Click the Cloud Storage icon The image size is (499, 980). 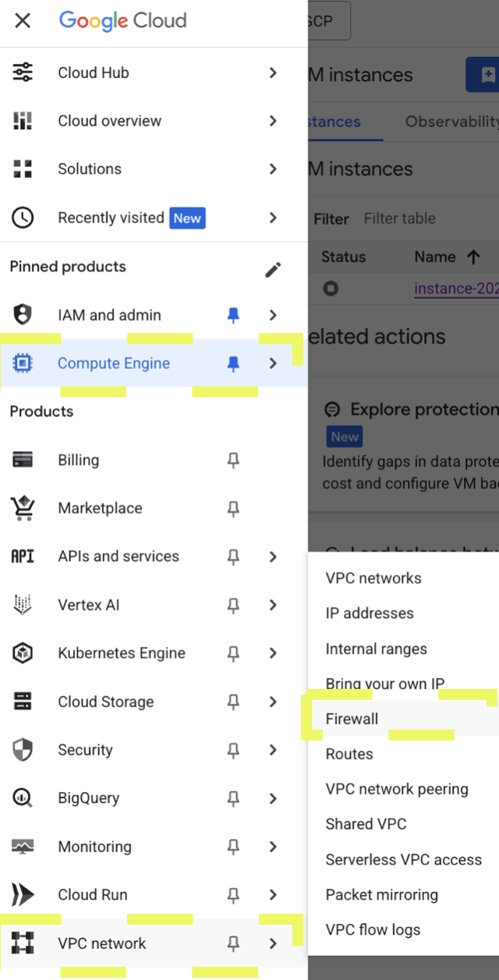point(23,701)
